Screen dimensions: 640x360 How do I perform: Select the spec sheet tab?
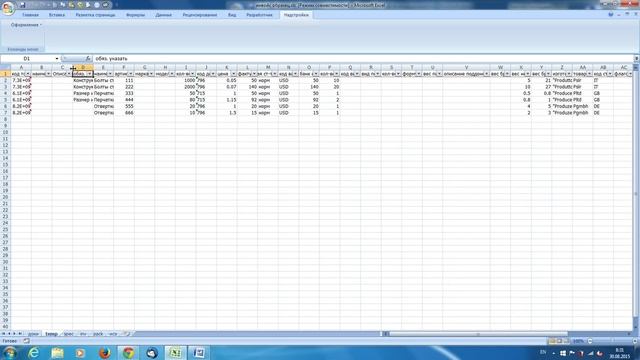tap(69, 334)
